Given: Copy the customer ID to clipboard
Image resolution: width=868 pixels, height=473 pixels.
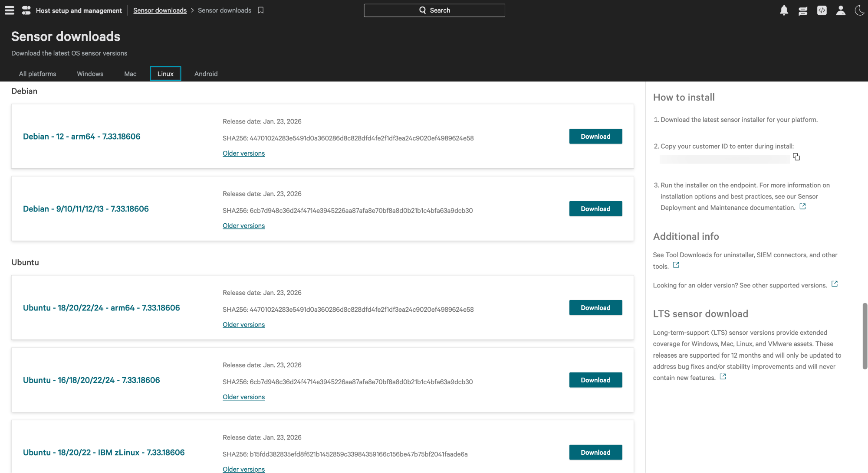Looking at the screenshot, I should tap(796, 157).
